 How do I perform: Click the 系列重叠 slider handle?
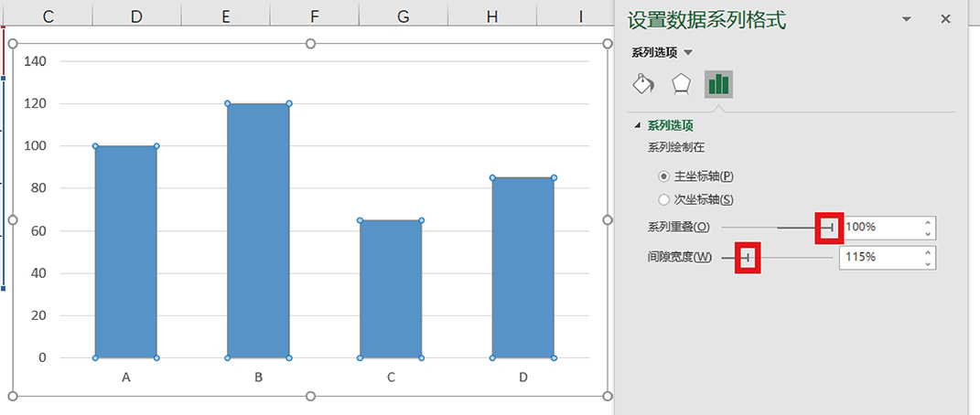click(831, 228)
